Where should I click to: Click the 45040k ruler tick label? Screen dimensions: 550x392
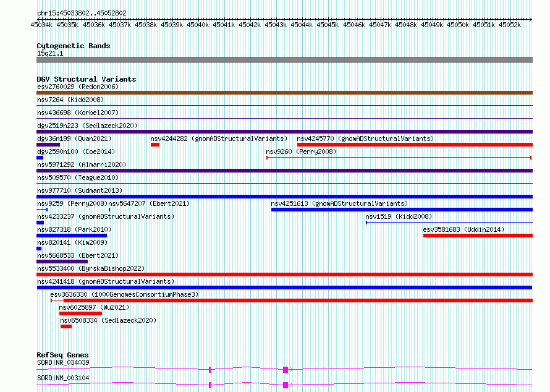198,25
